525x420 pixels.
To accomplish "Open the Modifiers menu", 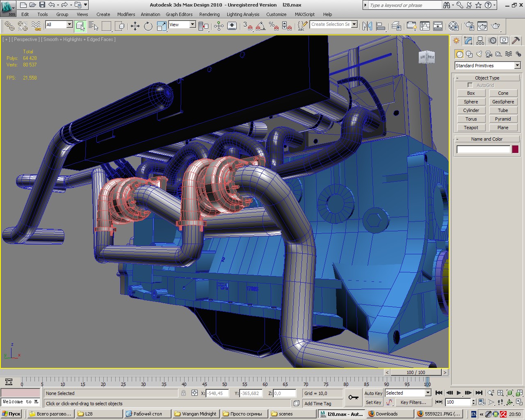I will (126, 14).
